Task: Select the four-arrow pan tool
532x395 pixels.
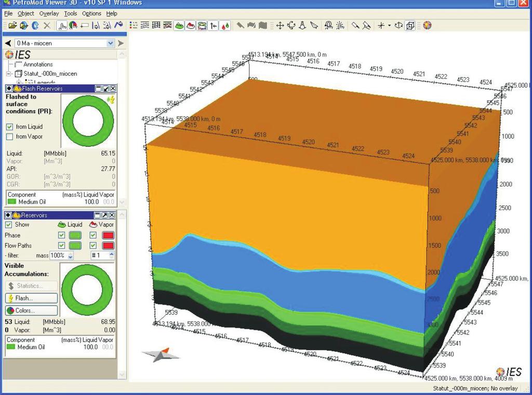Action: point(280,25)
